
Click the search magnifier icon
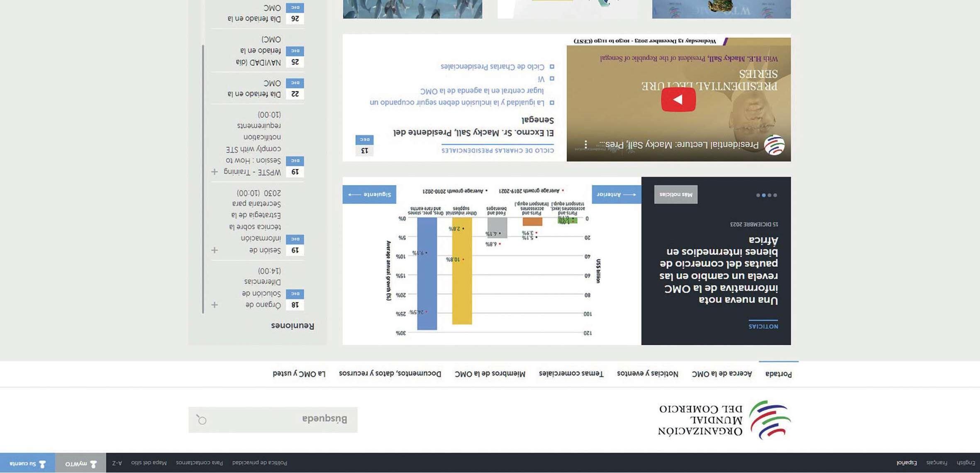click(x=201, y=420)
